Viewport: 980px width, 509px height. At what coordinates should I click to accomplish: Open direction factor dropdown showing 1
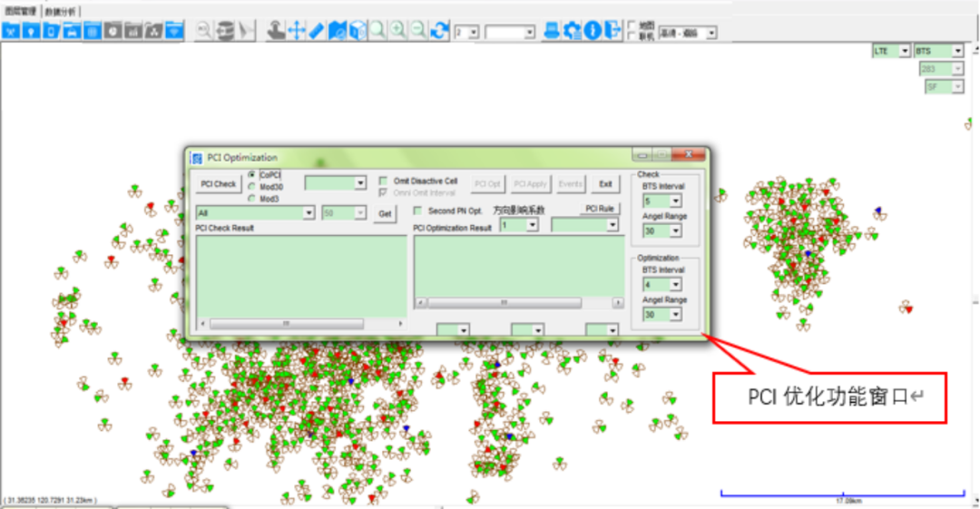519,225
